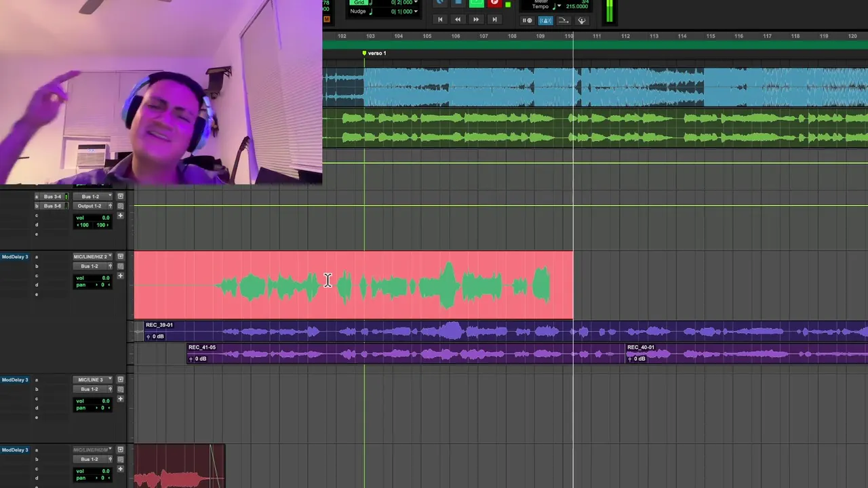
Task: Click clip gain fader icon on REC_40-01
Action: tap(629, 359)
